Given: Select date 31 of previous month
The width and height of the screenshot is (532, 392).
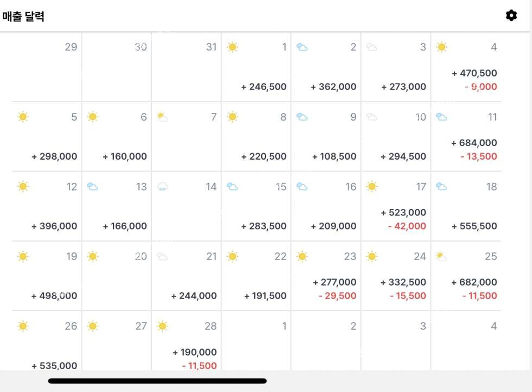Looking at the screenshot, I should pyautogui.click(x=211, y=47).
